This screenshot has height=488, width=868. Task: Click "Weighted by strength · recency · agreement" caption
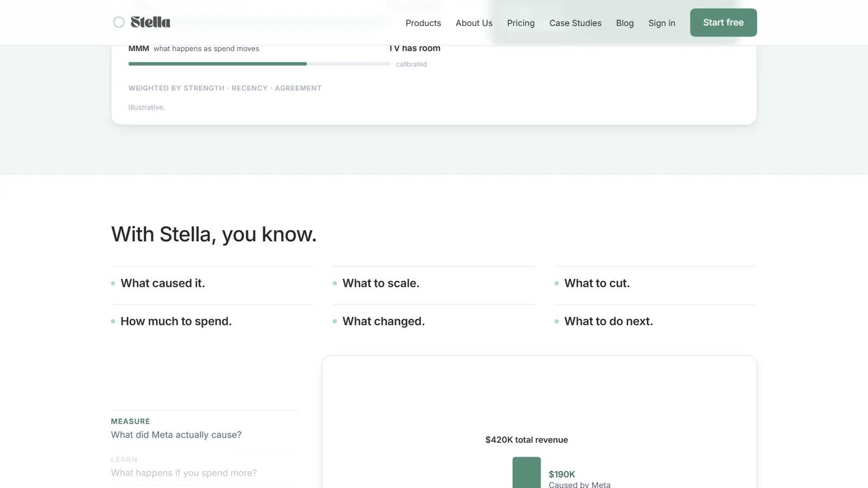[x=225, y=88]
